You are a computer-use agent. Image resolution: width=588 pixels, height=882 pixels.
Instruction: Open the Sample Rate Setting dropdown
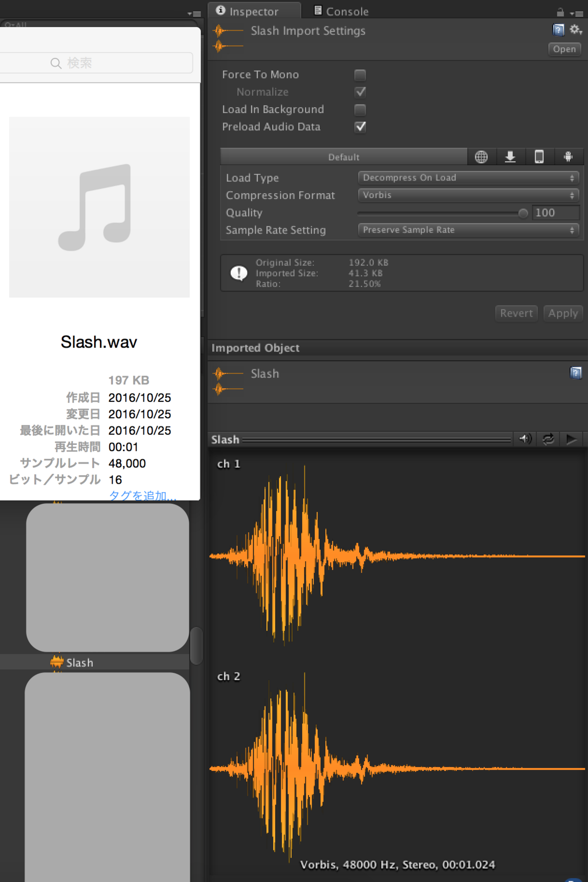coord(468,230)
